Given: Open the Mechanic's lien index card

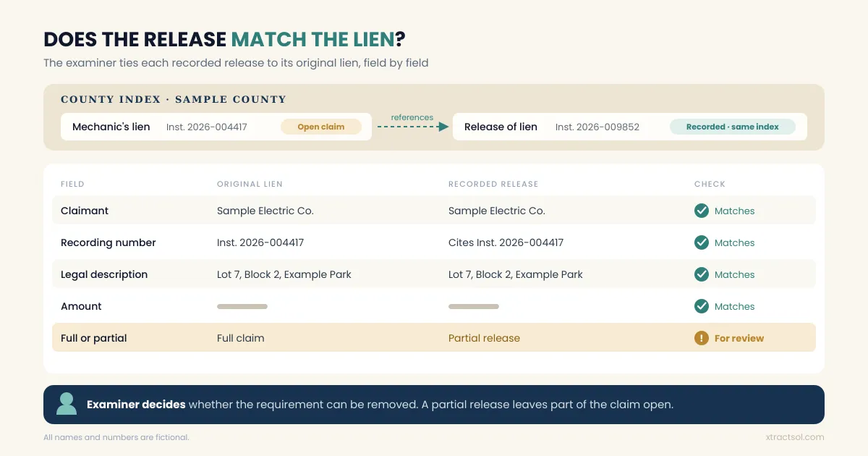Looking at the screenshot, I should click(x=216, y=127).
